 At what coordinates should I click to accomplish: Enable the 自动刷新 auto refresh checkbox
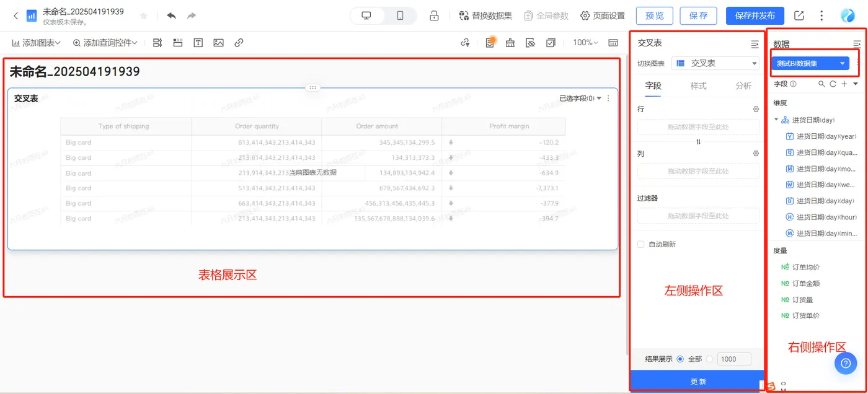[641, 244]
